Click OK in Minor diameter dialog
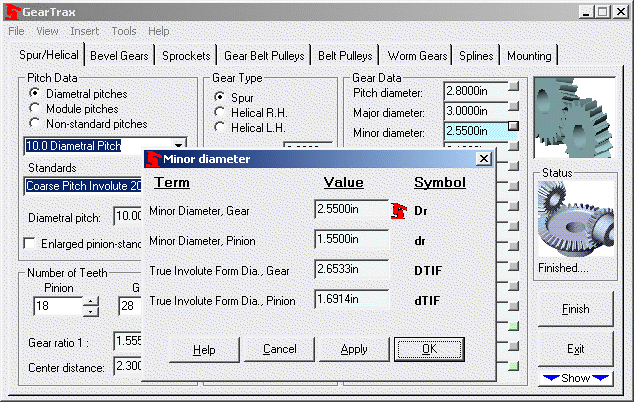 pos(429,349)
